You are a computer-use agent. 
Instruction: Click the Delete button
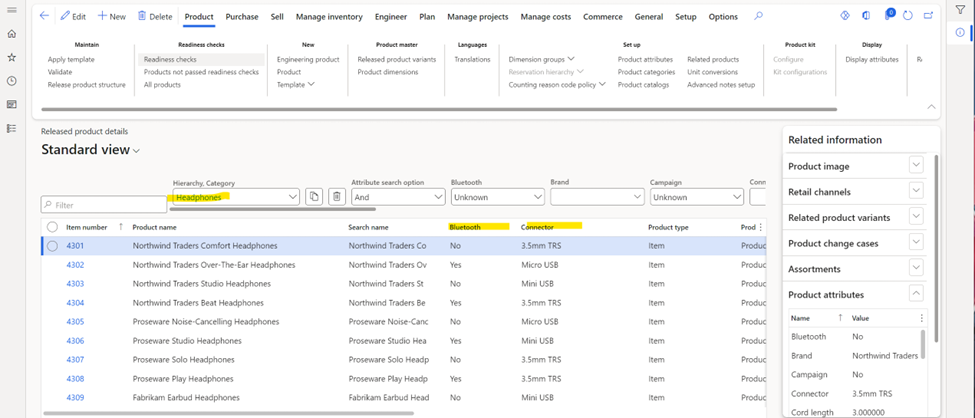(155, 17)
